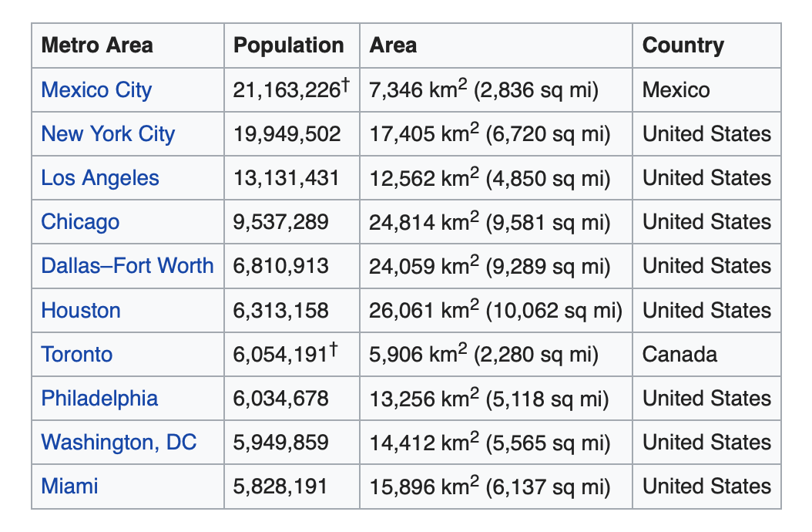
Task: Follow the Los Angeles link
Action: point(100,178)
